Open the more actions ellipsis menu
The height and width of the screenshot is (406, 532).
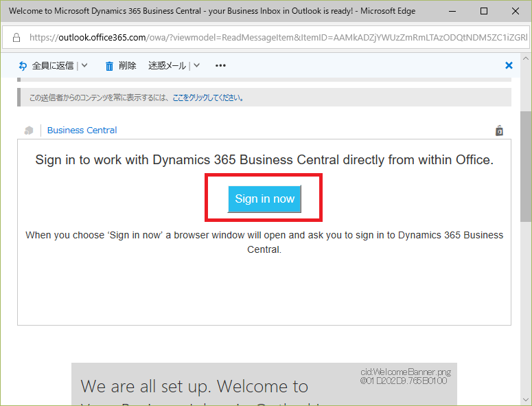(220, 65)
